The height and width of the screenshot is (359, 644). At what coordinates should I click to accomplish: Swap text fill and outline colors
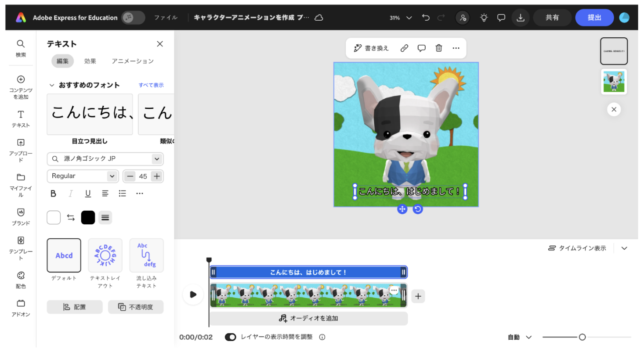pyautogui.click(x=71, y=218)
